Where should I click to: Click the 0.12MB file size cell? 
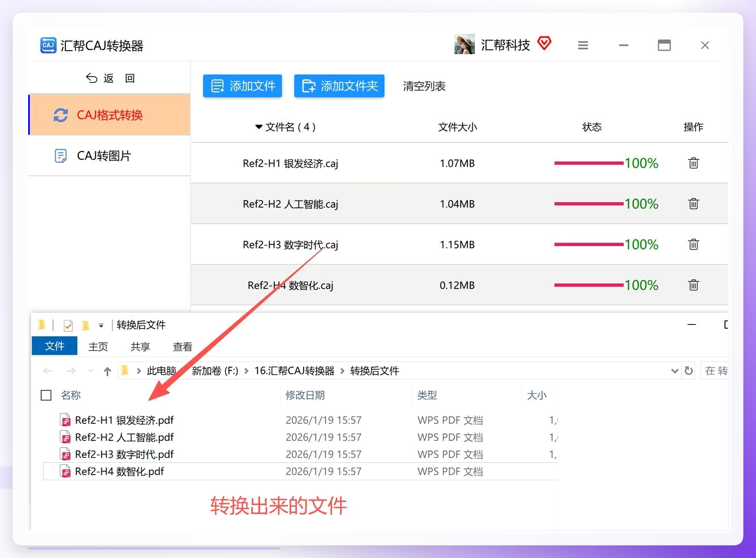(457, 285)
